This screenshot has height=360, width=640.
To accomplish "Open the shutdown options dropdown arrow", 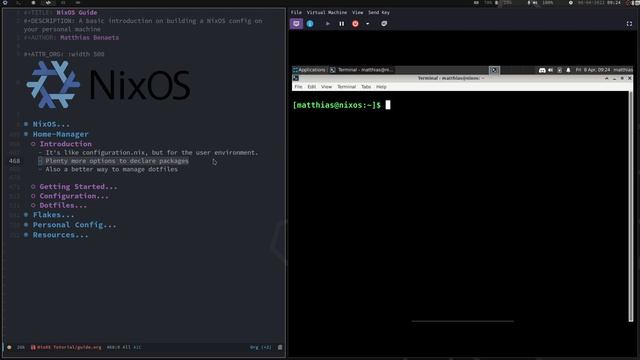I will pos(367,24).
